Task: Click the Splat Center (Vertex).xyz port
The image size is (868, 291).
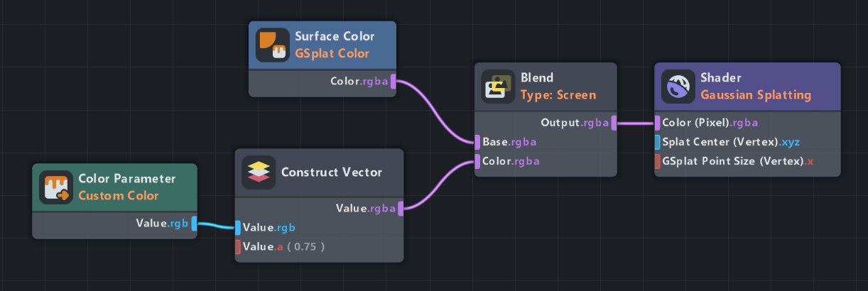Action: 658,142
